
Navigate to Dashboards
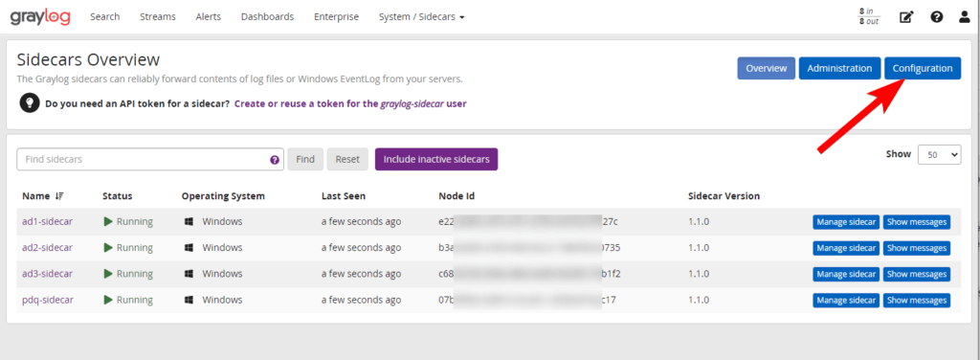(268, 17)
